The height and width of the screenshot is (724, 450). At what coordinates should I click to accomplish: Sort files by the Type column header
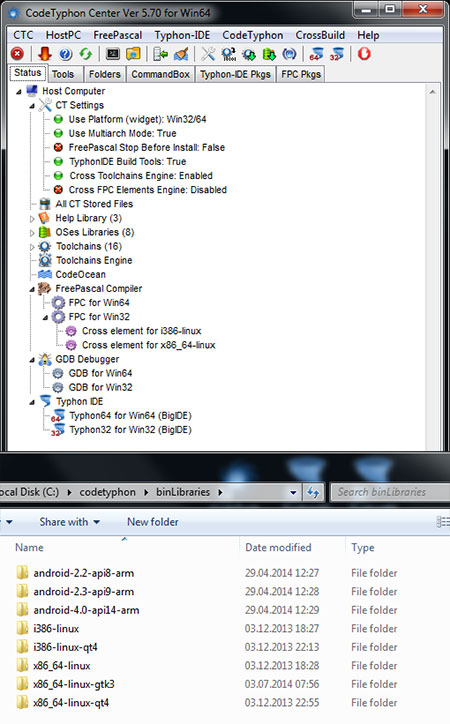(x=363, y=547)
